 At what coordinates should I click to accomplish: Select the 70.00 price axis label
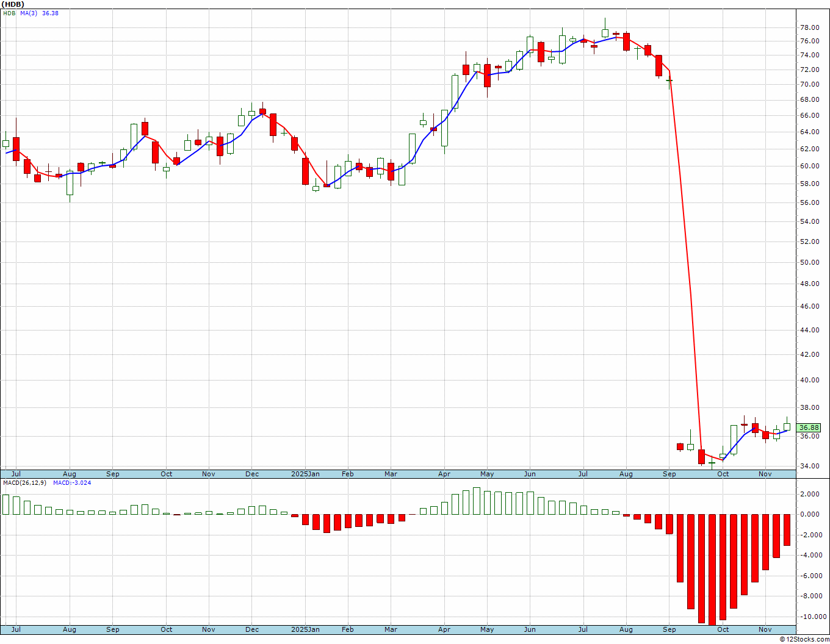pos(809,84)
